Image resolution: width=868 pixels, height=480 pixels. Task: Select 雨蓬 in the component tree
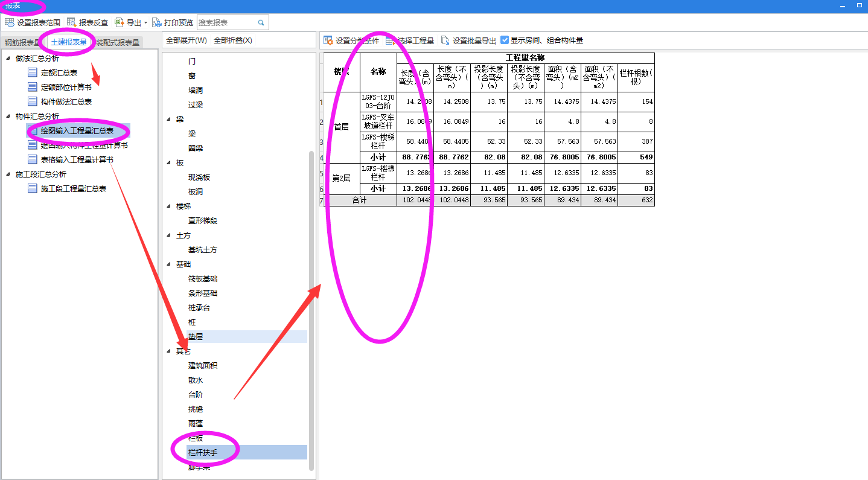(x=196, y=423)
